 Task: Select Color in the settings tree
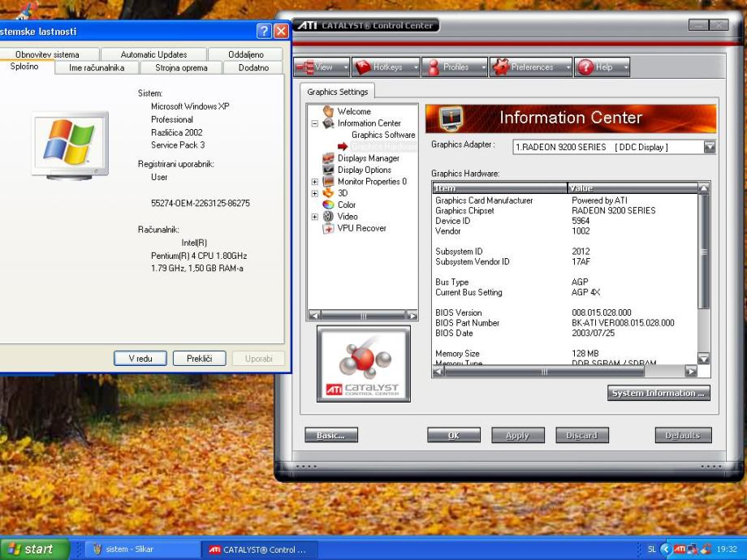point(347,205)
